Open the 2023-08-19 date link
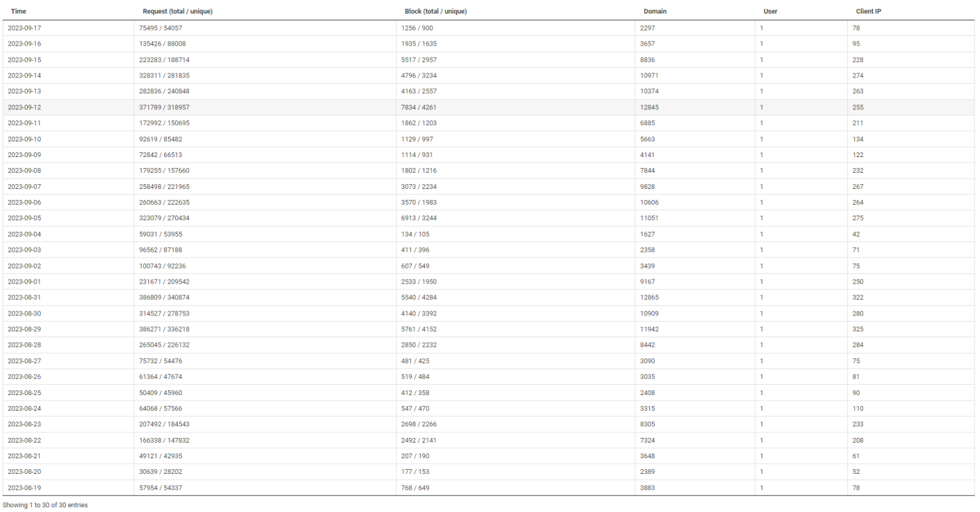Viewport: 980px width, 512px height. pyautogui.click(x=24, y=488)
